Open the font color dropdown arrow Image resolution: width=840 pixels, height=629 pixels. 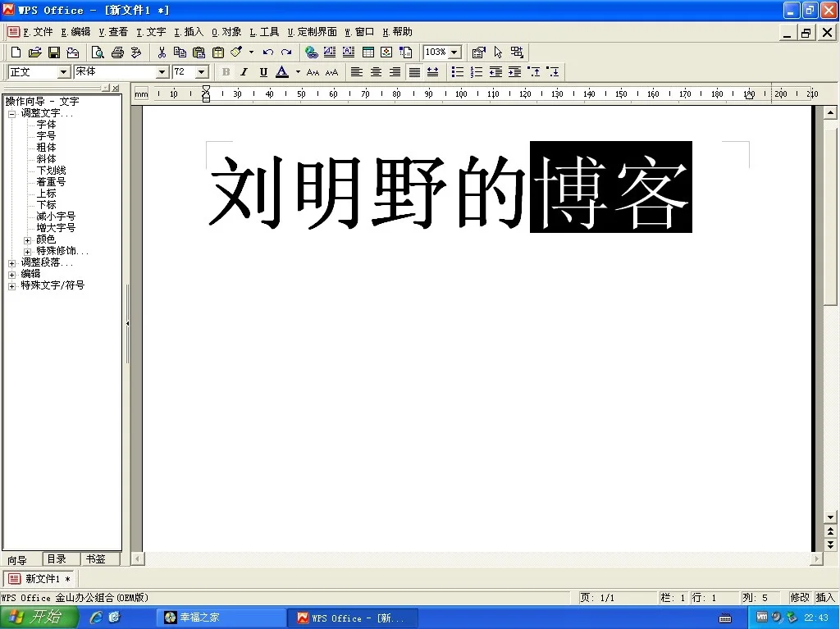coord(298,72)
